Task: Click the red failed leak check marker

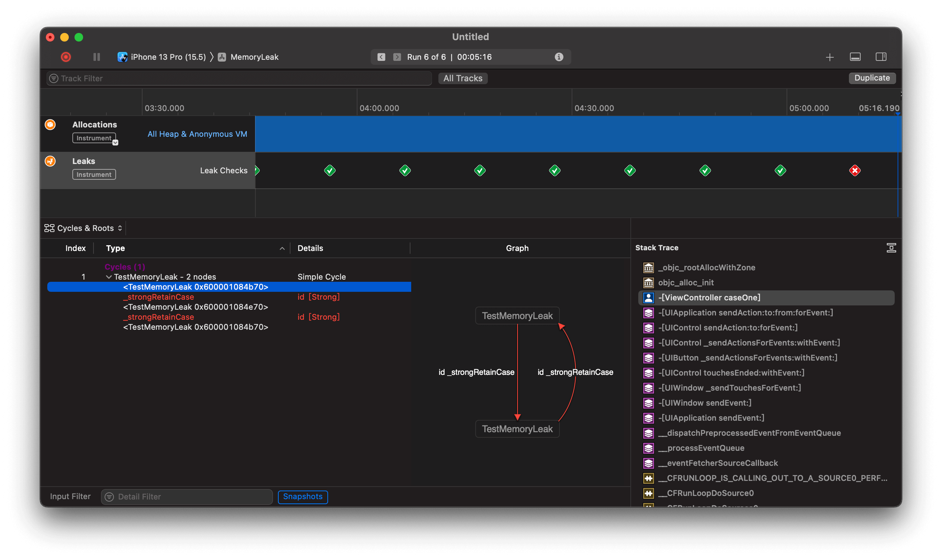Action: pos(855,170)
